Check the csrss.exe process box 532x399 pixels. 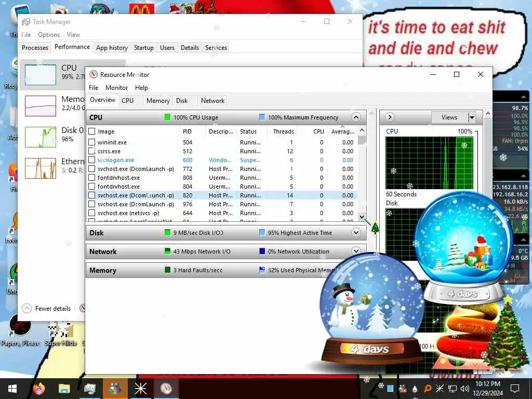(91, 151)
